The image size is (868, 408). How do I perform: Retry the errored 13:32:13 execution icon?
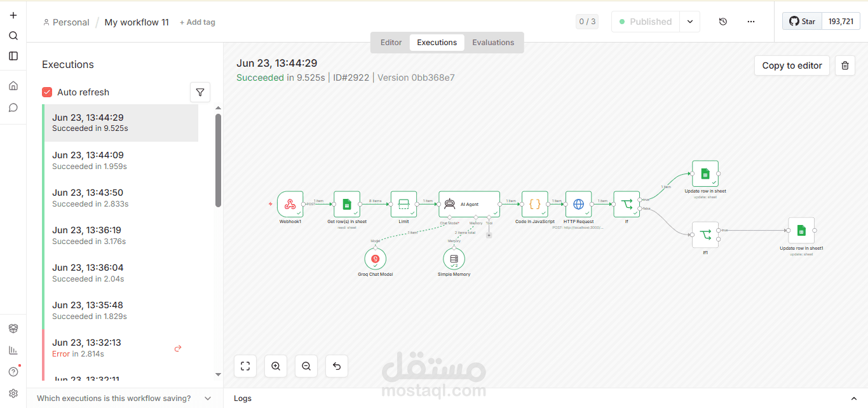178,348
